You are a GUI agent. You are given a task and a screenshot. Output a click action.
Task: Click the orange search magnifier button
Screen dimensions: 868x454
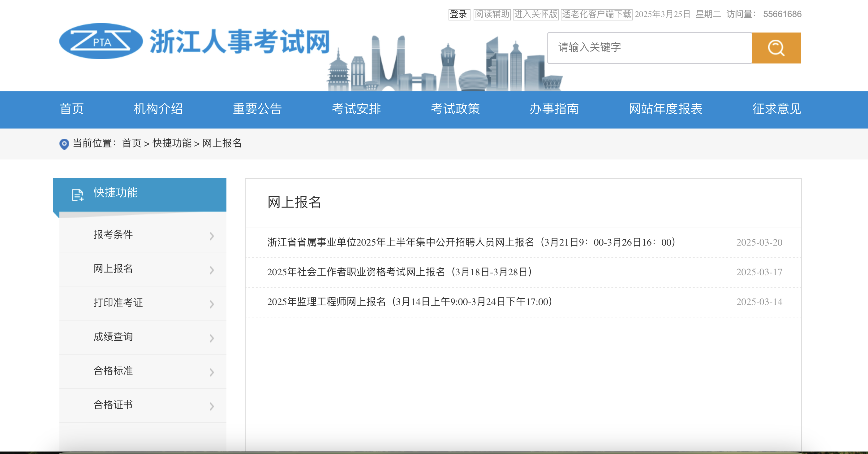[x=776, y=48]
